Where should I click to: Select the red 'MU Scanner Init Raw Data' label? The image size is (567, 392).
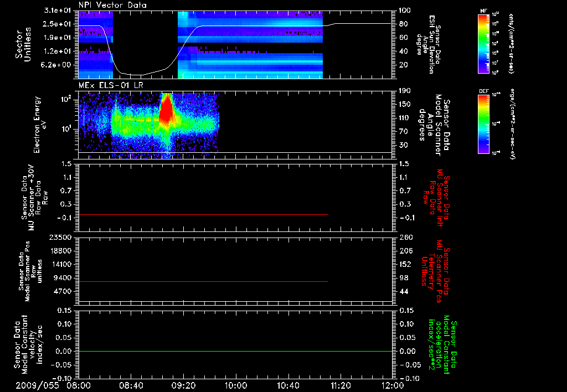point(436,198)
